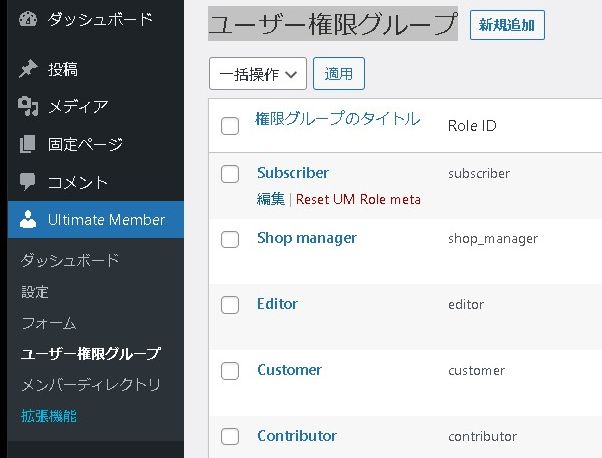The height and width of the screenshot is (458, 602).
Task: Click the Ultimate Member user icon
Action: click(x=28, y=220)
